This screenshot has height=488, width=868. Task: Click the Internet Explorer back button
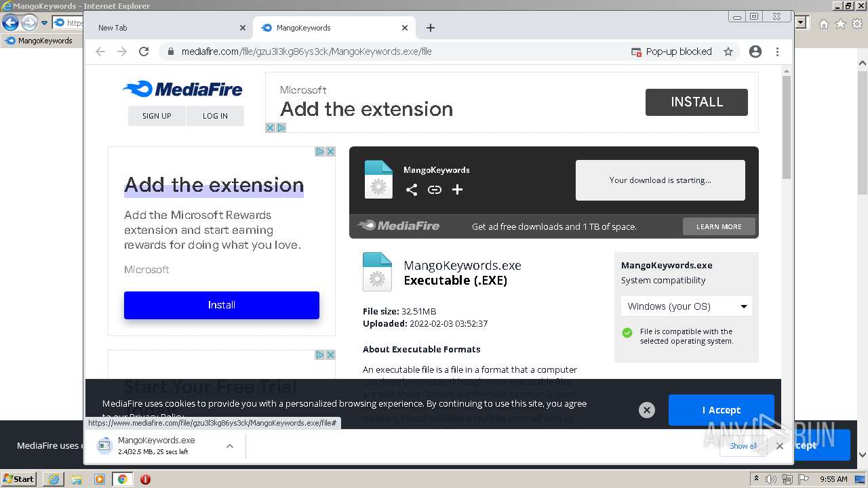[x=10, y=23]
